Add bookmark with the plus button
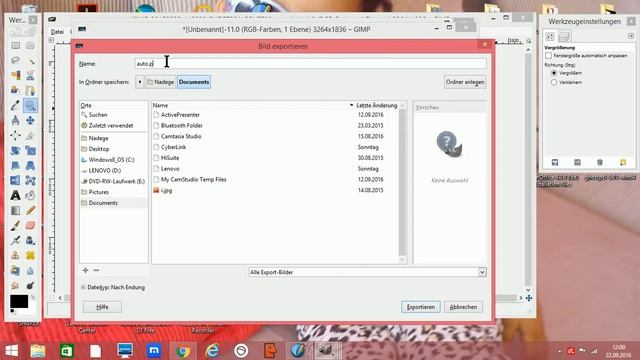640x360 pixels. (85, 270)
